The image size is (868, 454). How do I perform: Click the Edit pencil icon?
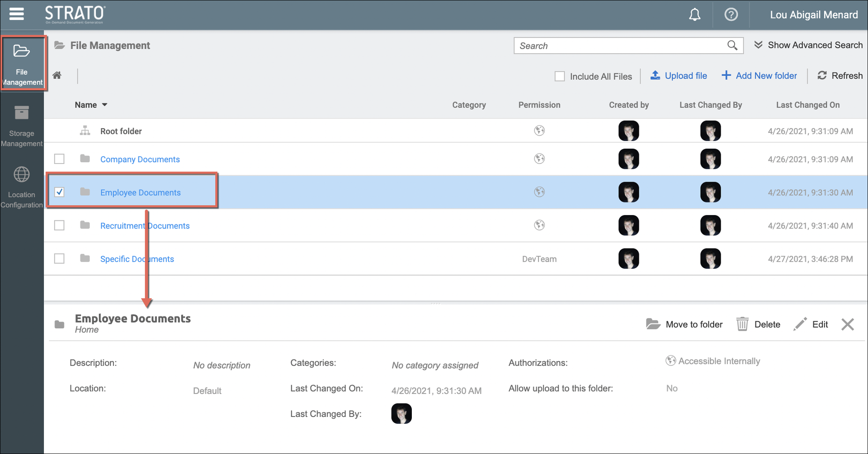(800, 324)
